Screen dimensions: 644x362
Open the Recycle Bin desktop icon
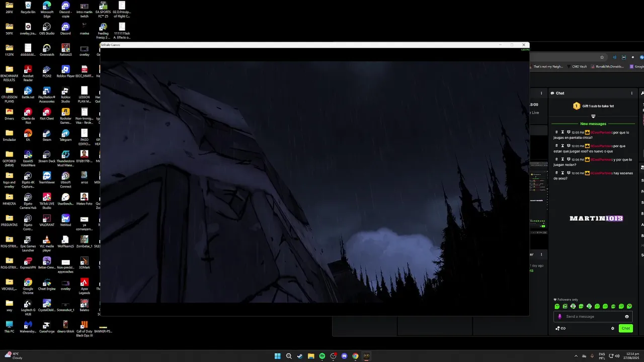pyautogui.click(x=28, y=8)
